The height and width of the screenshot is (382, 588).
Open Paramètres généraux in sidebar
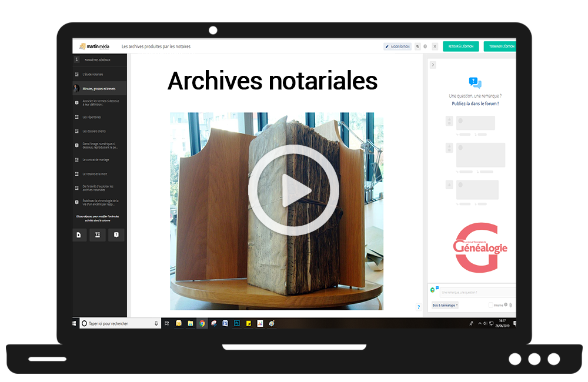click(x=99, y=60)
